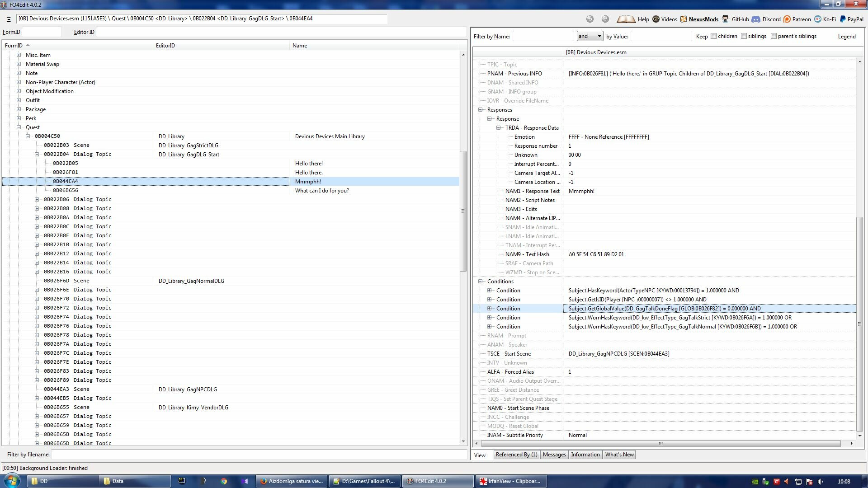Click the navigate back arrow
This screenshot has height=488, width=868.
click(590, 19)
